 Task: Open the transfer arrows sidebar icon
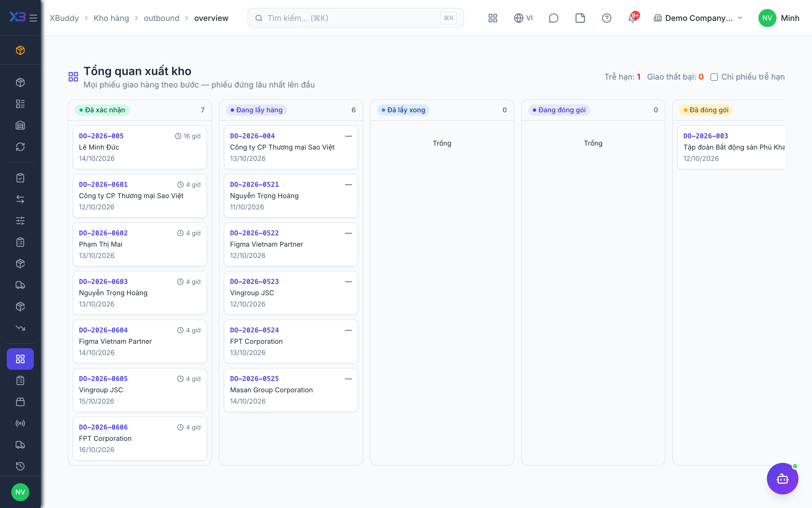pos(20,199)
